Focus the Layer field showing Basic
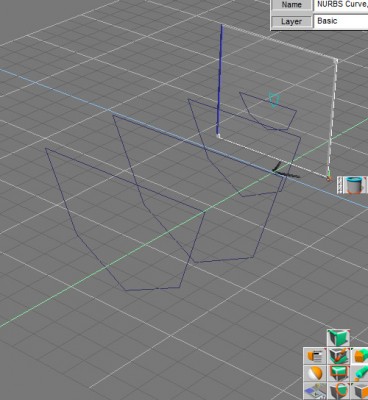Viewport: 368px width, 400px height. [x=341, y=21]
